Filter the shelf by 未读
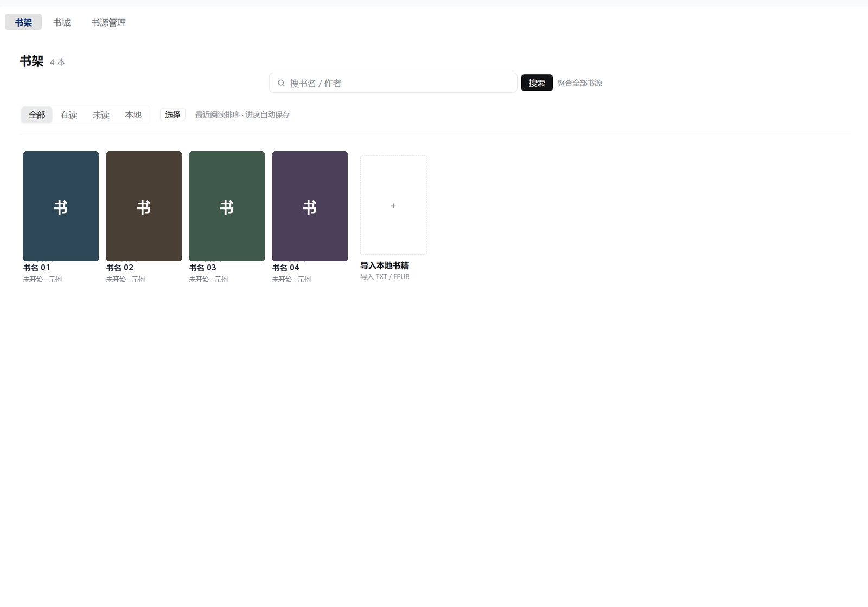Image resolution: width=868 pixels, height=607 pixels. 101,115
